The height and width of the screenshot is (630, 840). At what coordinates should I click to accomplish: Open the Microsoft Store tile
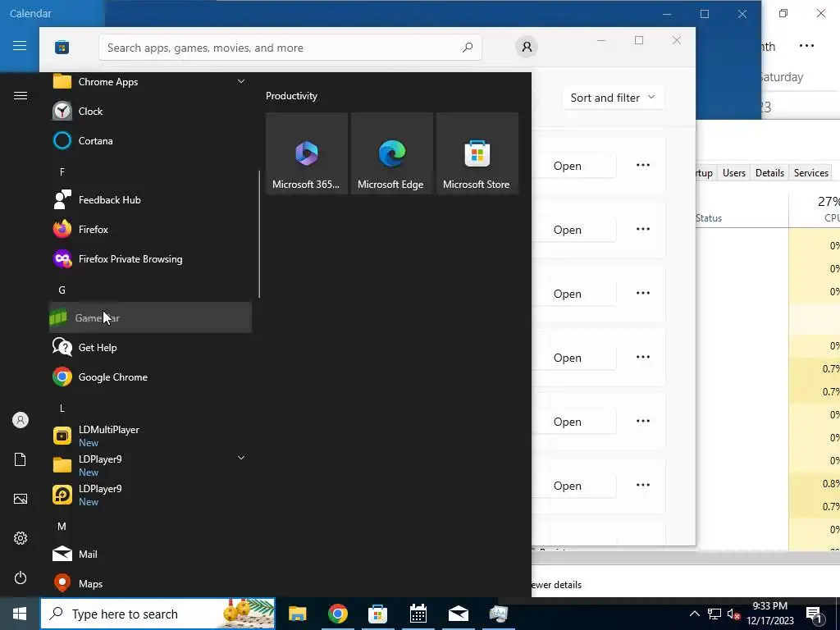coord(477,153)
